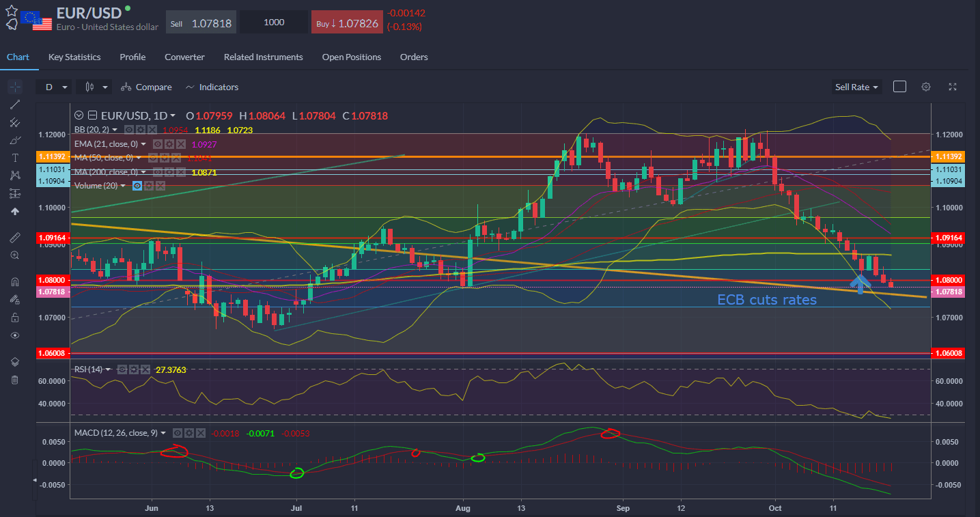
Task: Select the text annotation tool
Action: tap(15, 158)
